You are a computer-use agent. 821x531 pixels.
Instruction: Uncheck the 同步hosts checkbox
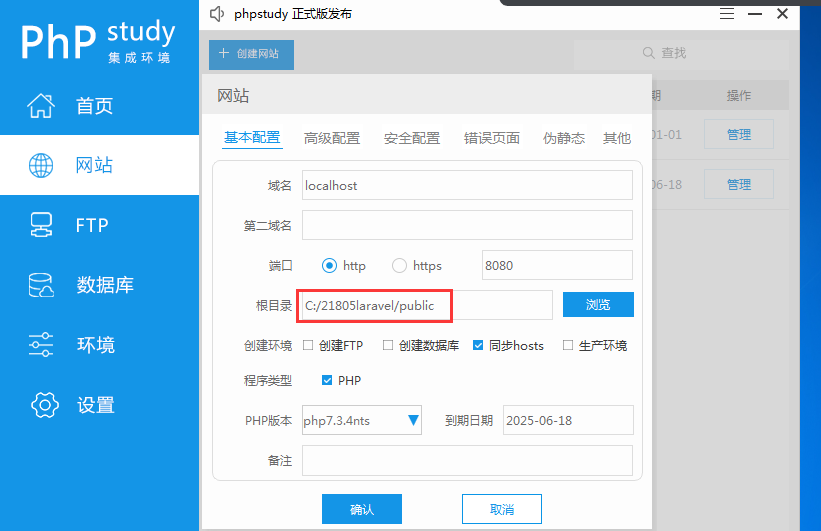478,345
